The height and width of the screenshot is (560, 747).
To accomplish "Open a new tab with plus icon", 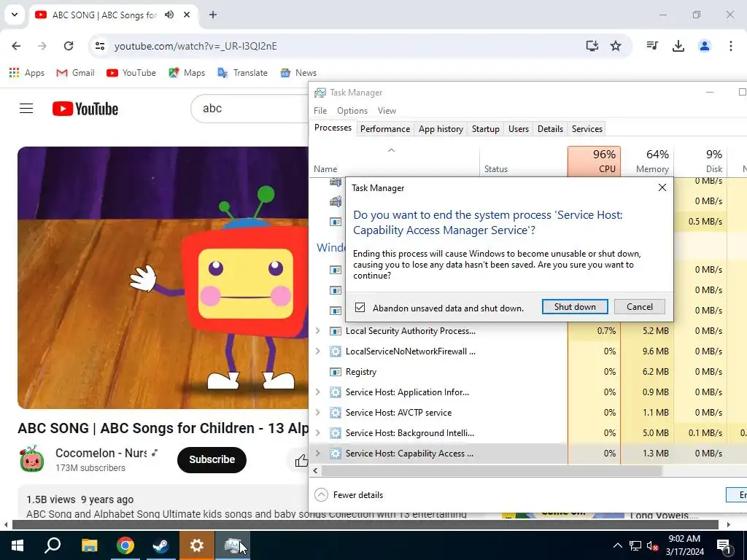I will (213, 15).
